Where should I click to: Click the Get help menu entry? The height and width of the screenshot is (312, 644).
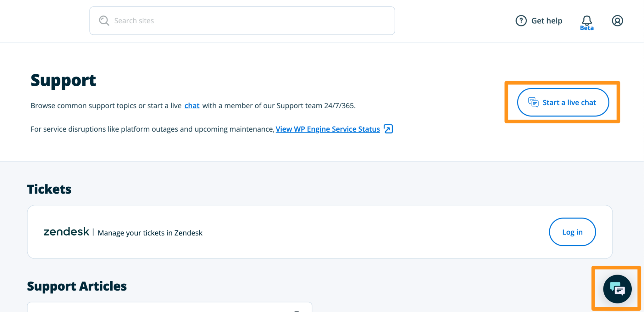click(547, 20)
